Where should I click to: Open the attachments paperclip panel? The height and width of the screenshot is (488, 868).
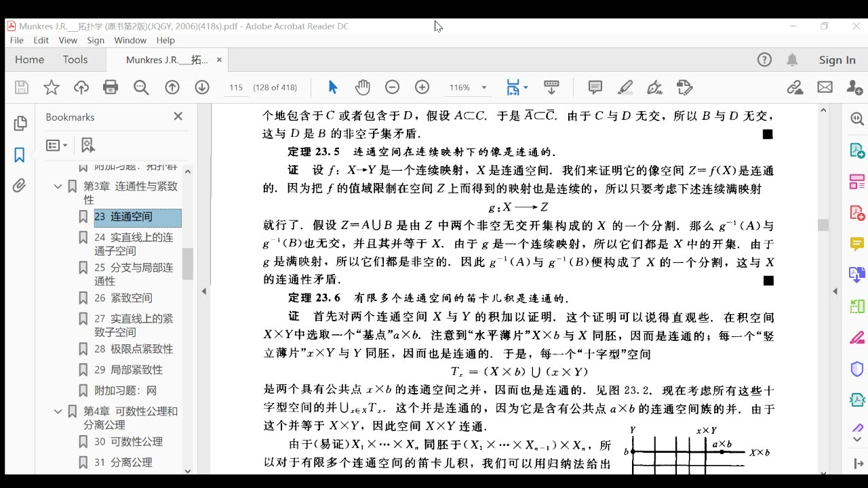[x=19, y=186]
